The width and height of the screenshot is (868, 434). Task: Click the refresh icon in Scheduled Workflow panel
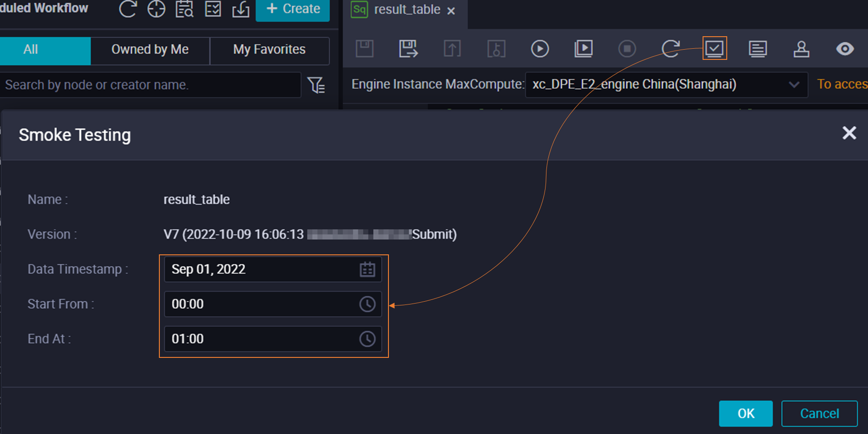coord(127,9)
